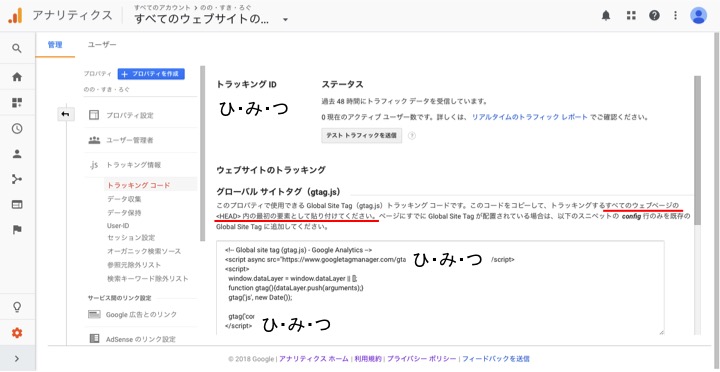The image size is (720, 372).
Task: Click プロパティを作成 button
Action: point(151,74)
